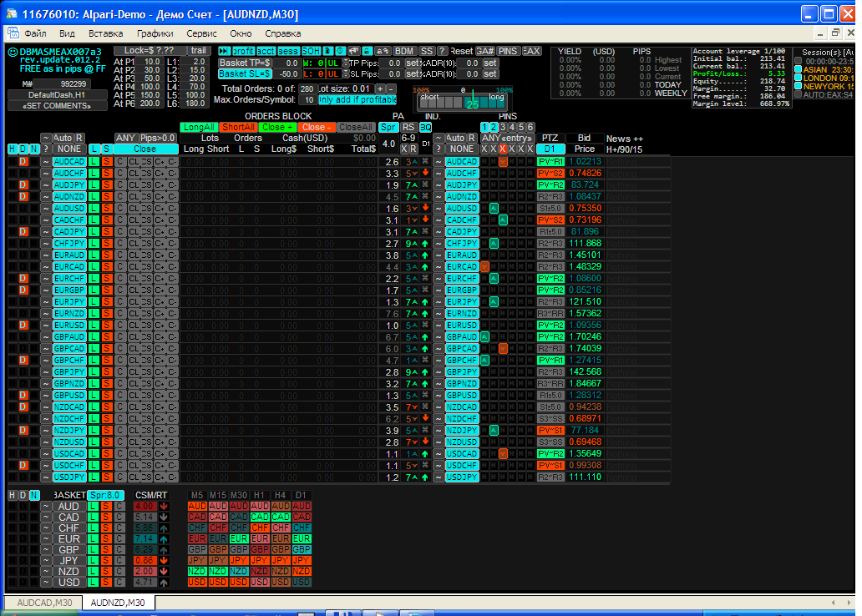Viewport: 862px width, 616px height.
Task: Click the tilde icon beside AUD in the basket panel
Action: click(46, 507)
